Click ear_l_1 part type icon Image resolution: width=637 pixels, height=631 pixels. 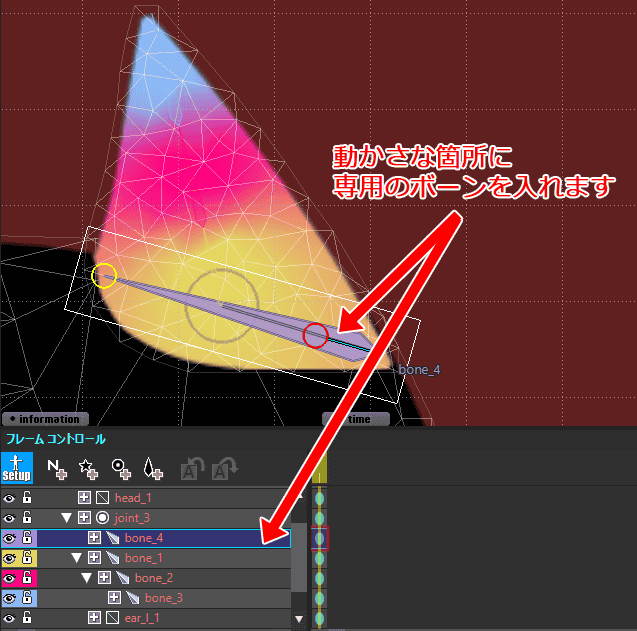pyautogui.click(x=113, y=618)
